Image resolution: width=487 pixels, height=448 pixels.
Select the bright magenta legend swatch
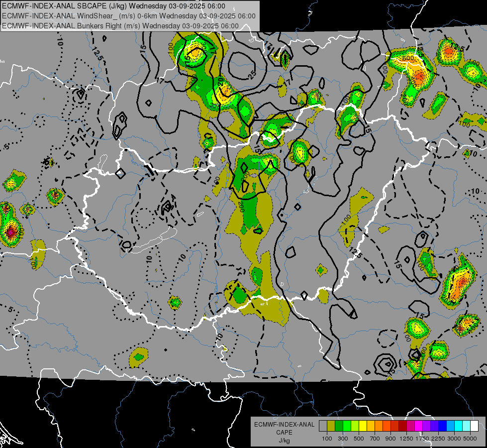(x=419, y=426)
